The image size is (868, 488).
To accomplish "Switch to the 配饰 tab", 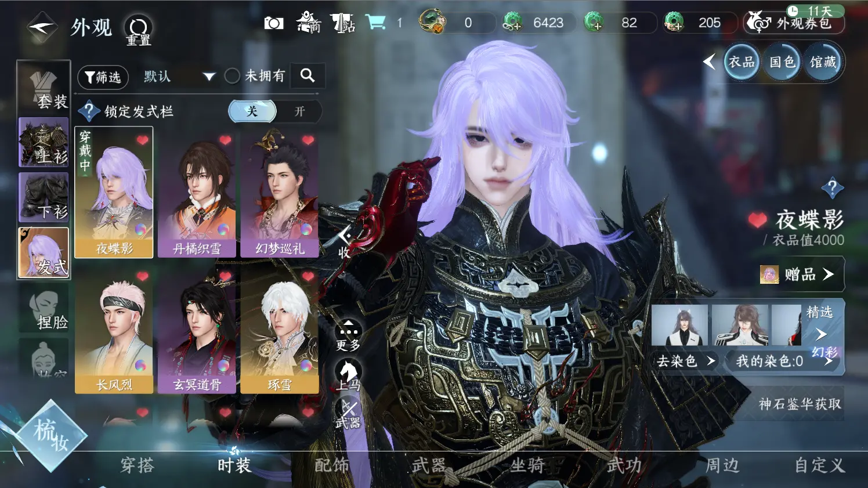I will point(332,465).
